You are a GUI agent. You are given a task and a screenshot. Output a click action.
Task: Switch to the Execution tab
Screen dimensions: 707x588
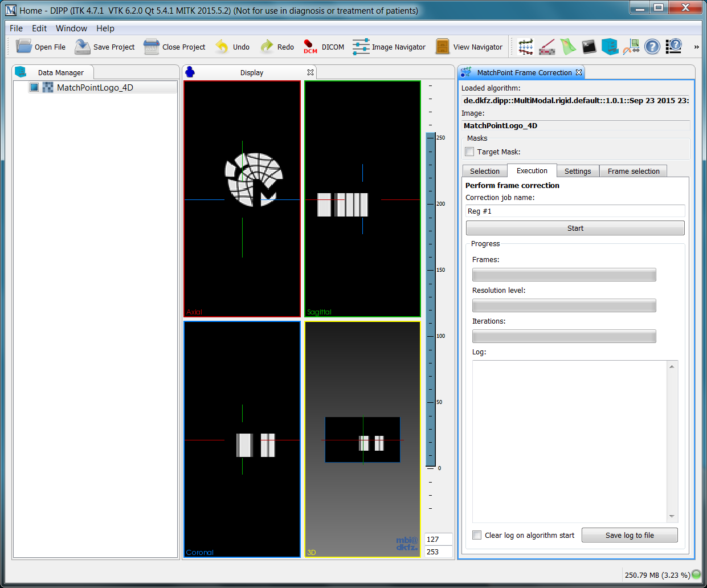(532, 170)
